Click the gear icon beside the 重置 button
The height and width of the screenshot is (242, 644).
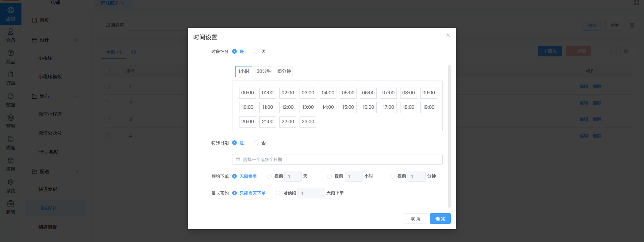(x=632, y=25)
